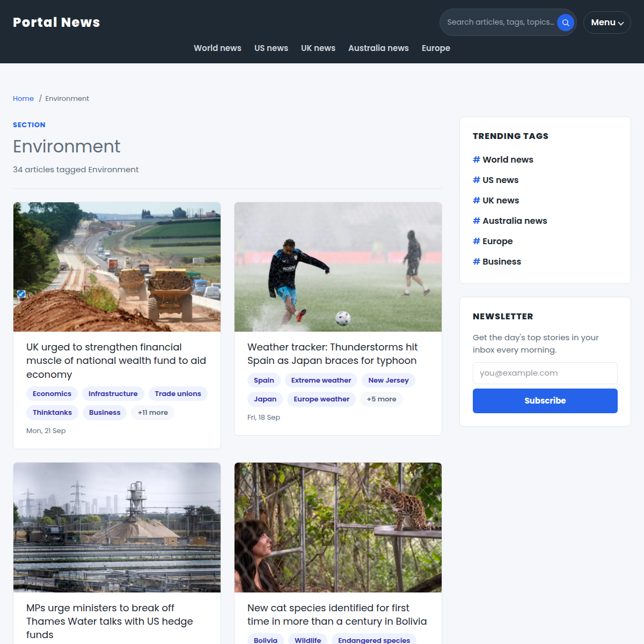The width and height of the screenshot is (644, 644).
Task: Open the Europe trending tag
Action: click(x=493, y=241)
